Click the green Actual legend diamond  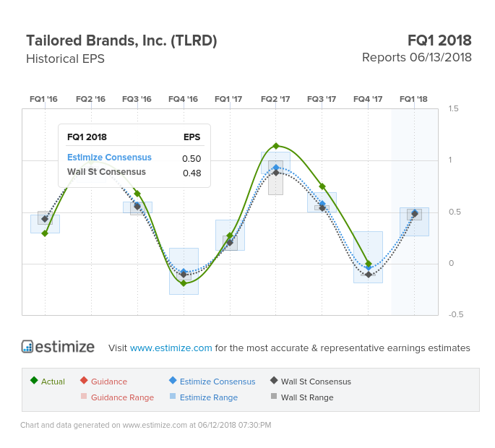34,380
